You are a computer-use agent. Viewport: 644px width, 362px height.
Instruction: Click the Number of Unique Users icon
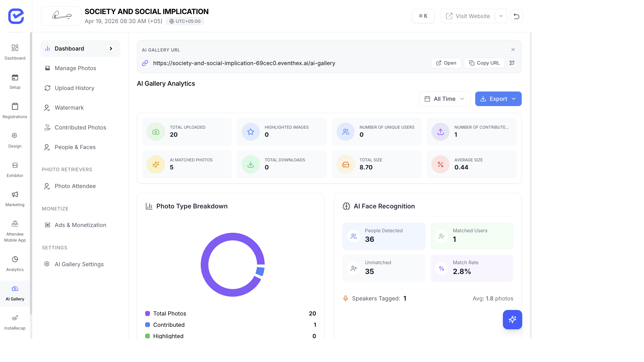point(346,132)
